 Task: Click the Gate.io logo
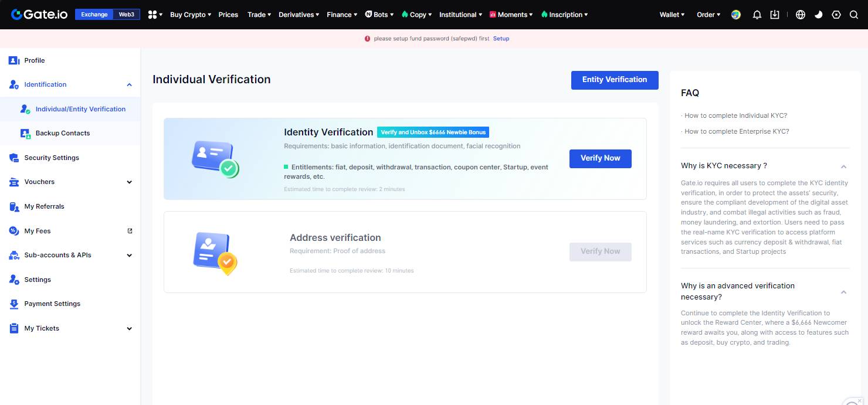39,15
